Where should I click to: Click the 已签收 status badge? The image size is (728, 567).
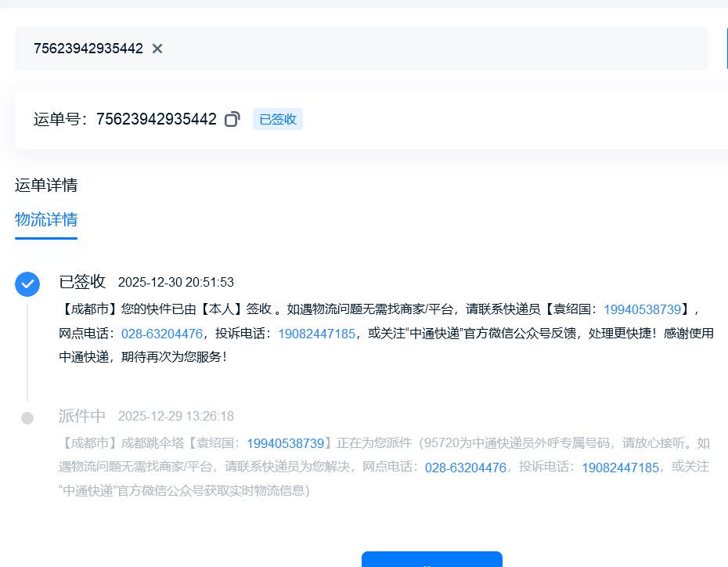pos(277,119)
